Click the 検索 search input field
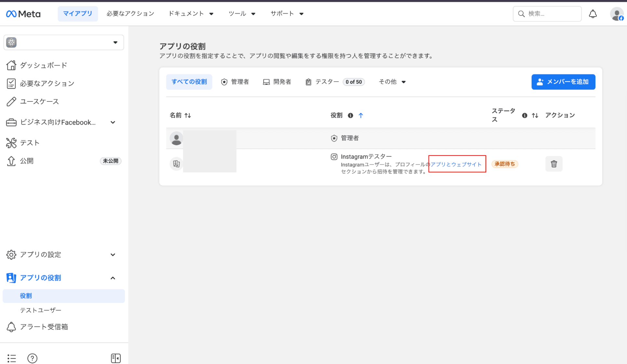The height and width of the screenshot is (364, 627). coord(547,14)
